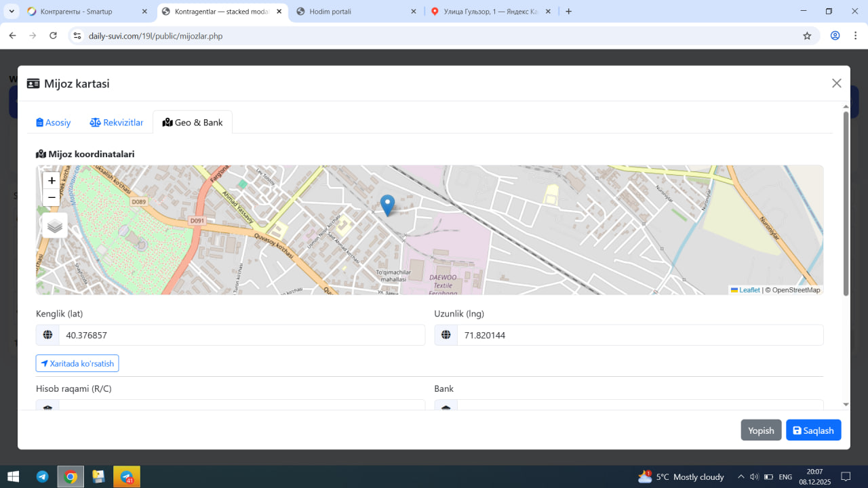Image resolution: width=868 pixels, height=488 pixels.
Task: Show hidden system tray icons
Action: click(x=741, y=476)
